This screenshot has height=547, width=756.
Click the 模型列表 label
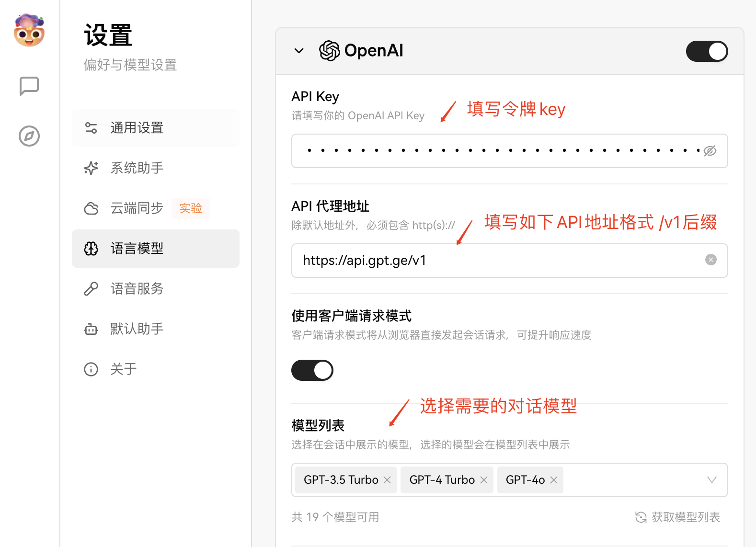coord(318,426)
